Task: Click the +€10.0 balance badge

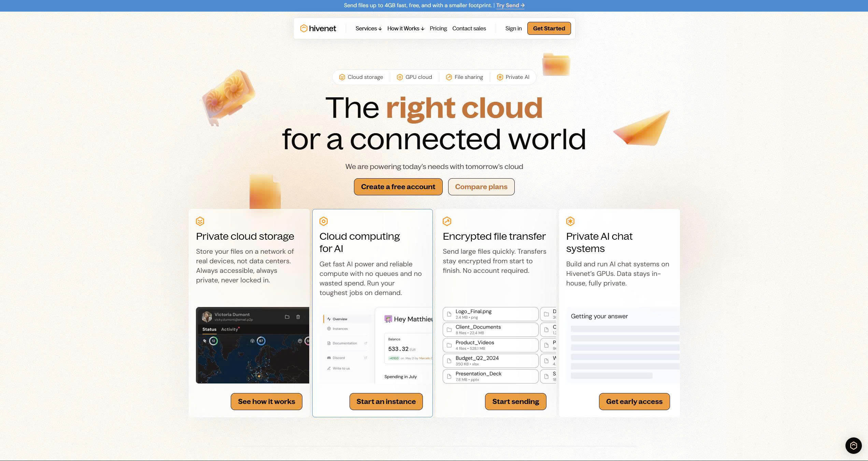Action: pyautogui.click(x=393, y=359)
